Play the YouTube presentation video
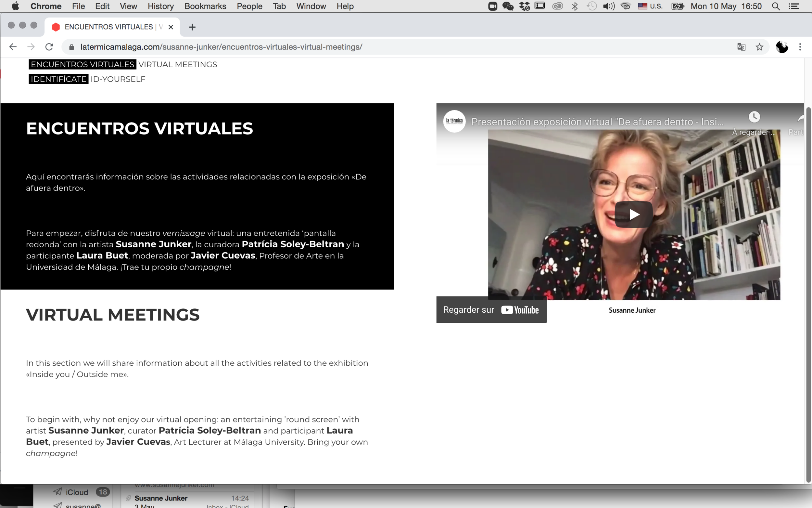Screen dimensions: 812x508 point(633,215)
